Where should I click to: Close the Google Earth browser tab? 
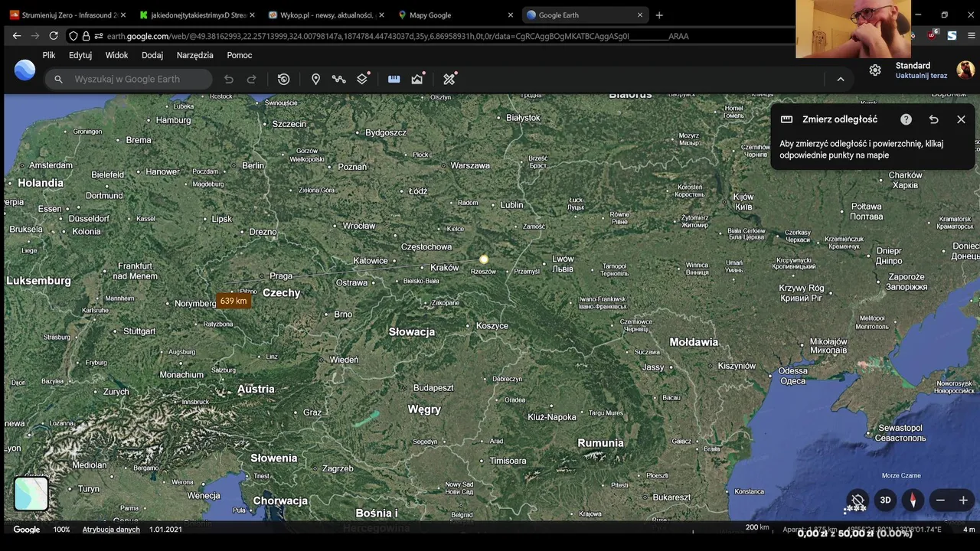tap(640, 15)
